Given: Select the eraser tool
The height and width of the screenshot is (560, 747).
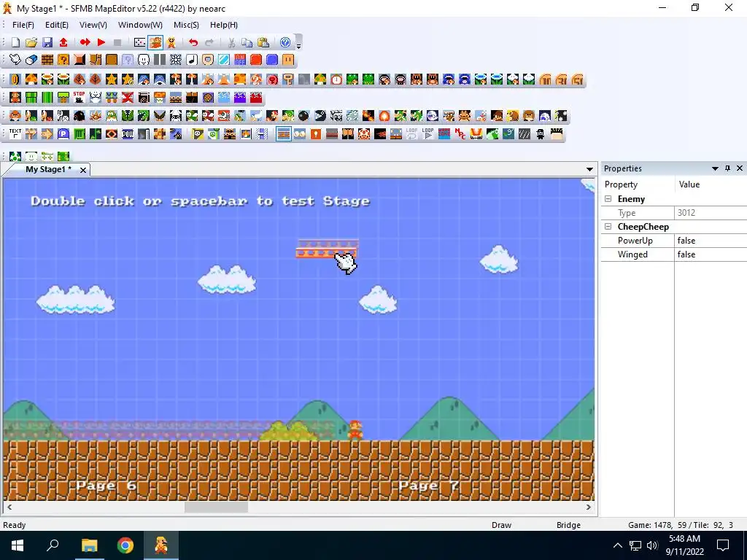Looking at the screenshot, I should tap(31, 60).
